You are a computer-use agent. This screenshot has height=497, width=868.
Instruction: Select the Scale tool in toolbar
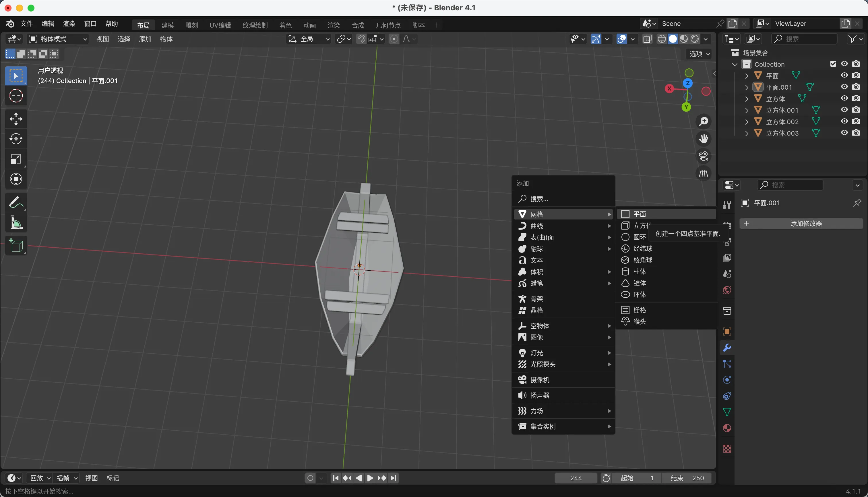coord(16,159)
